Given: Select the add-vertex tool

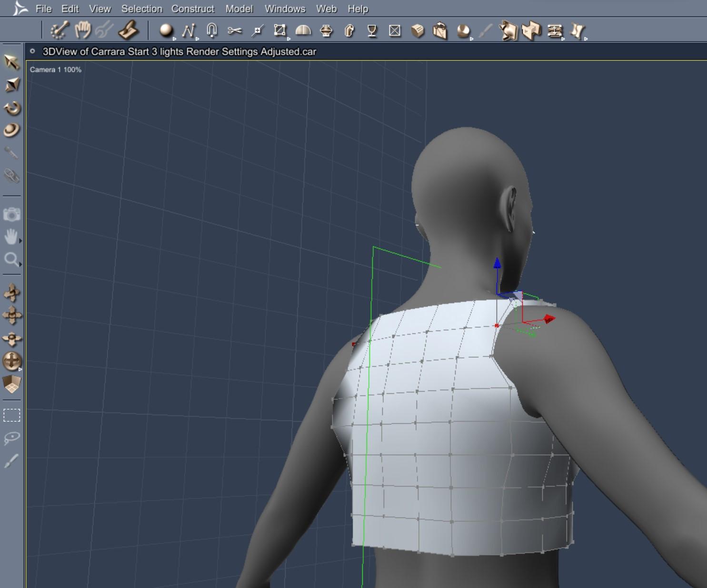Looking at the screenshot, I should [258, 31].
